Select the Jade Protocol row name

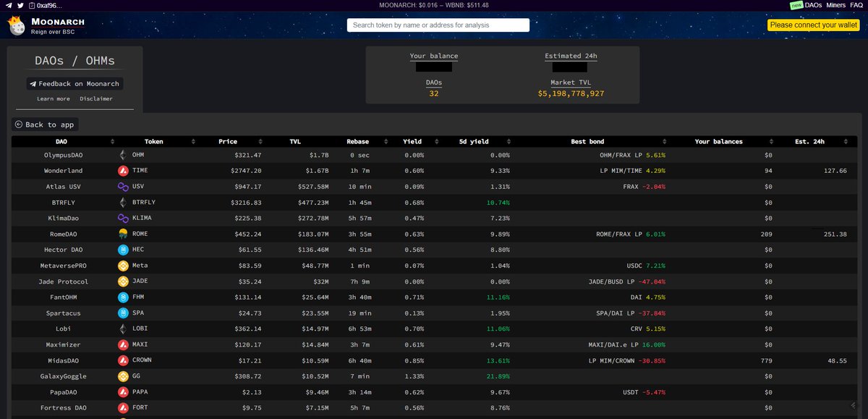64,282
